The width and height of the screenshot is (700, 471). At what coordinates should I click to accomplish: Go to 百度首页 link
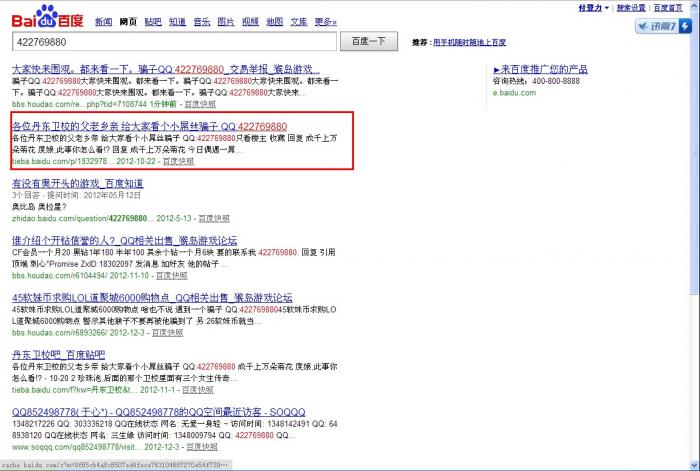pyautogui.click(x=668, y=8)
